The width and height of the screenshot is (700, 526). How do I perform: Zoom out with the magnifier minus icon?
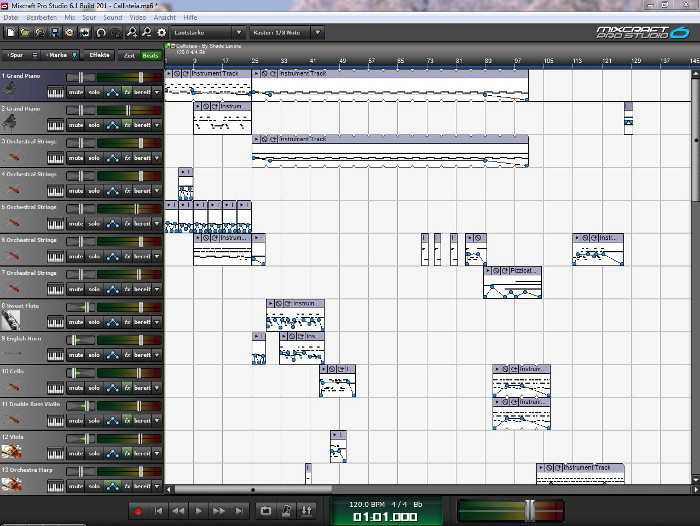(147, 33)
